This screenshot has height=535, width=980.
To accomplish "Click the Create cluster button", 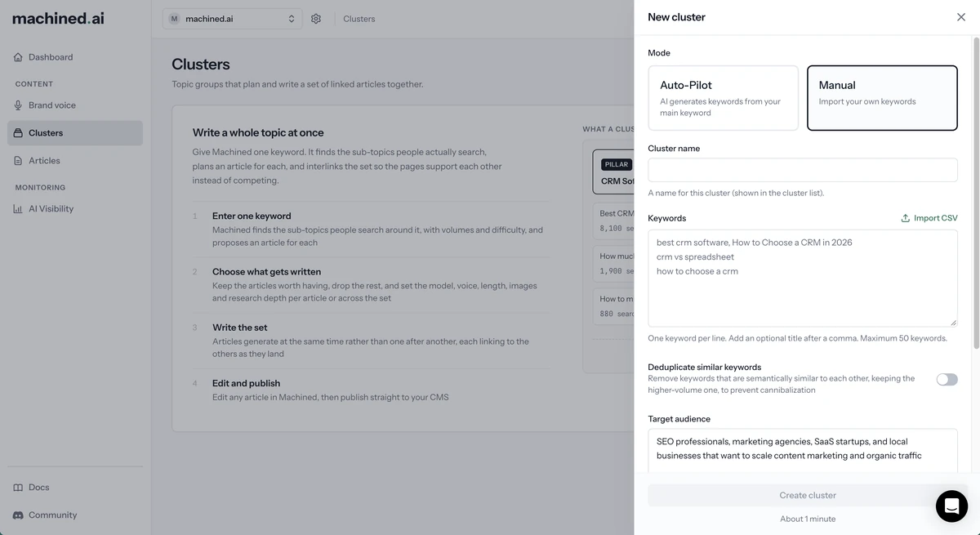I will (808, 495).
